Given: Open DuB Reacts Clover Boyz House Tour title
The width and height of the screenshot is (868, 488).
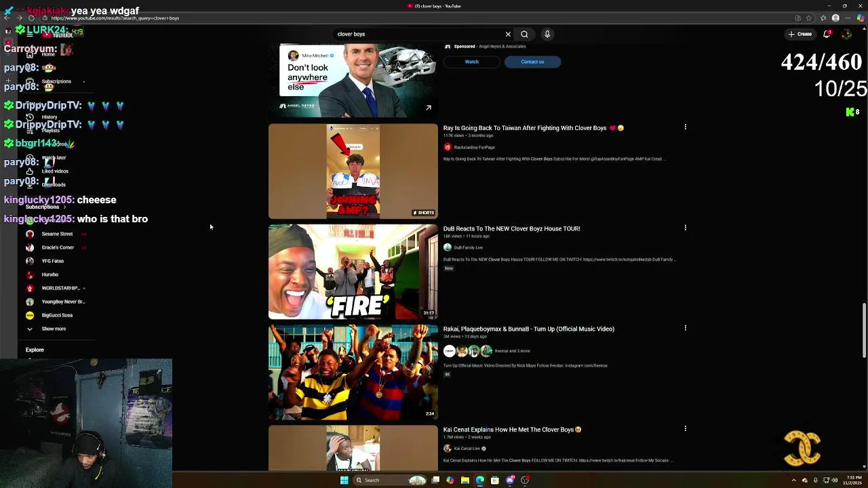Looking at the screenshot, I should [x=511, y=228].
